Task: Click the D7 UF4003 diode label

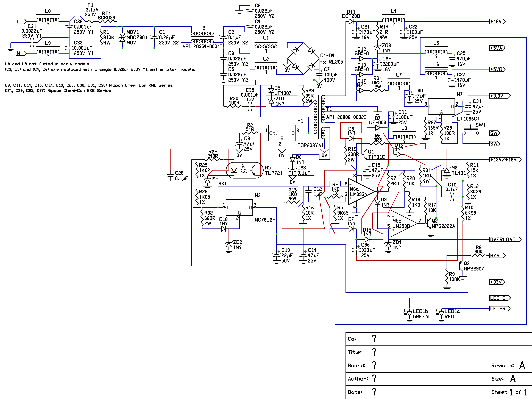Action: 378,120
